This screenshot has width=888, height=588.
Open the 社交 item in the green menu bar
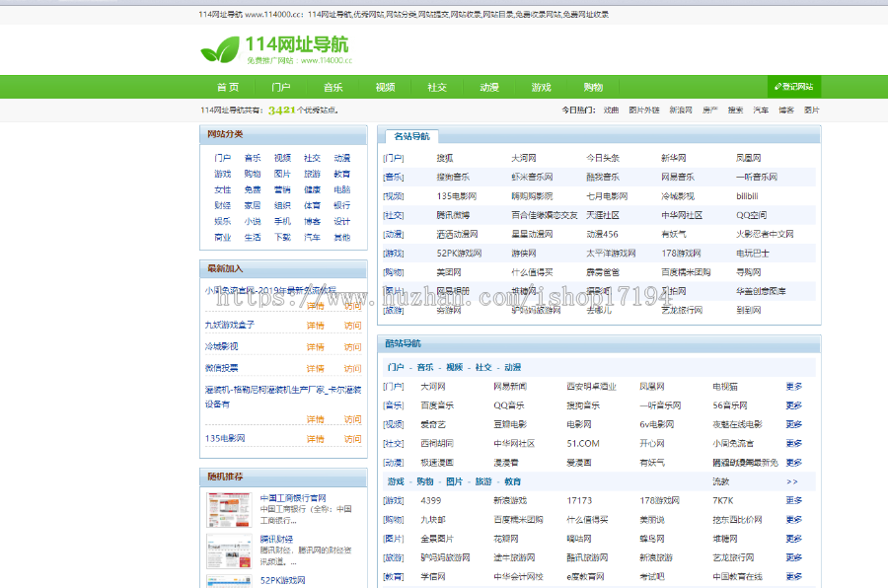tap(437, 87)
